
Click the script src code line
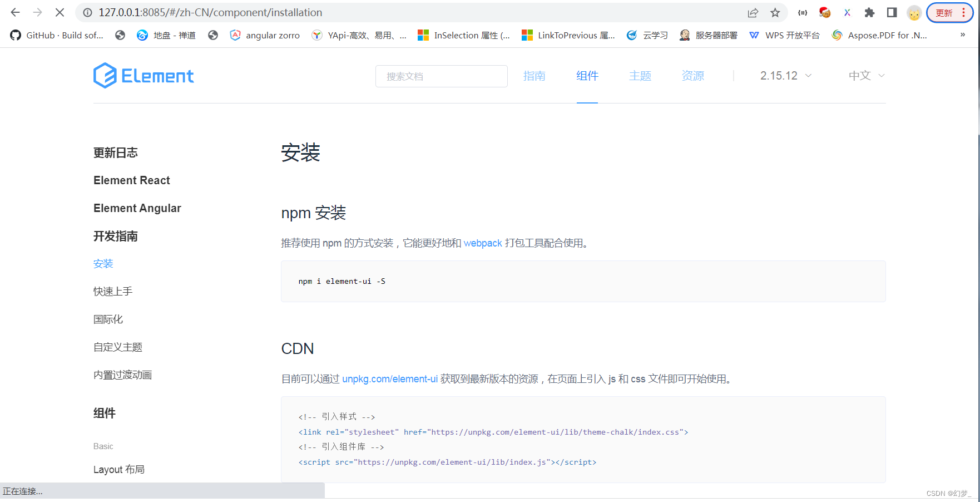tap(447, 462)
